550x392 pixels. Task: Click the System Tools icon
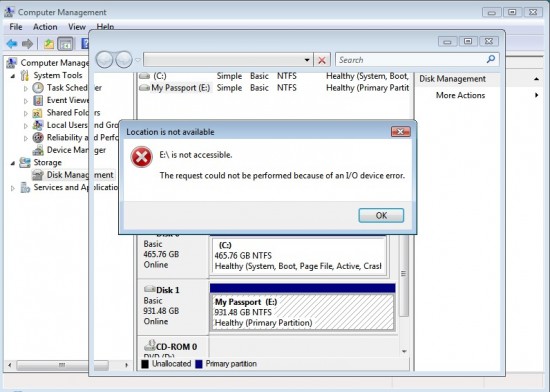click(x=25, y=75)
